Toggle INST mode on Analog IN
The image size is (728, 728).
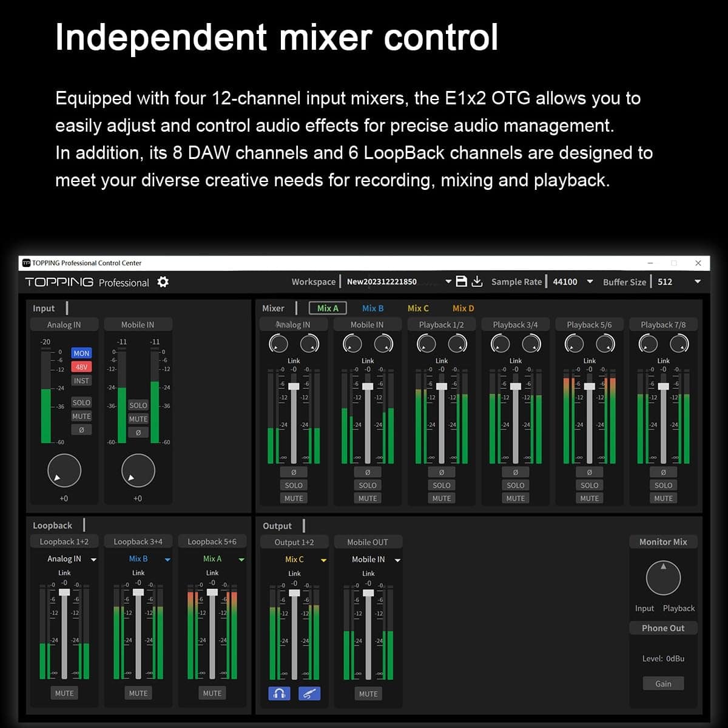click(81, 380)
